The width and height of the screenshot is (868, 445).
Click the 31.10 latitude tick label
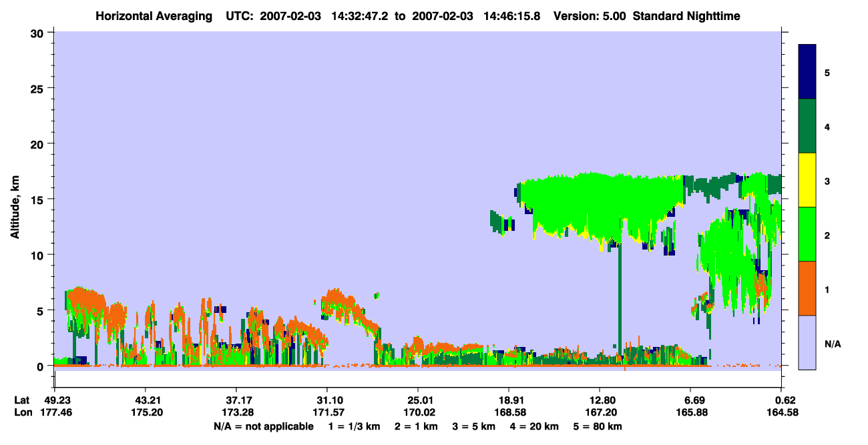pyautogui.click(x=327, y=400)
